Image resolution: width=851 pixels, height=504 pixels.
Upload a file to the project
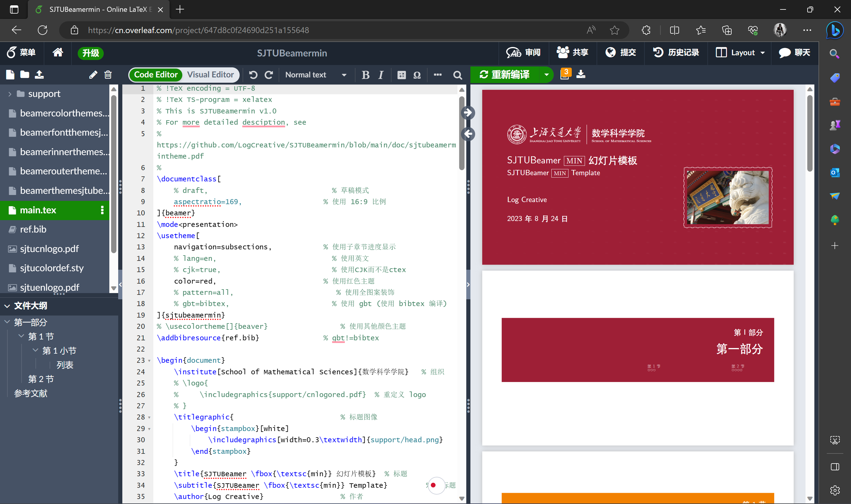point(39,75)
